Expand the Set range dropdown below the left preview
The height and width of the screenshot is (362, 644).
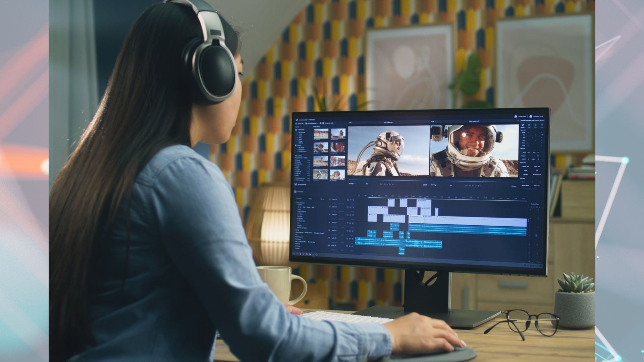point(352,184)
